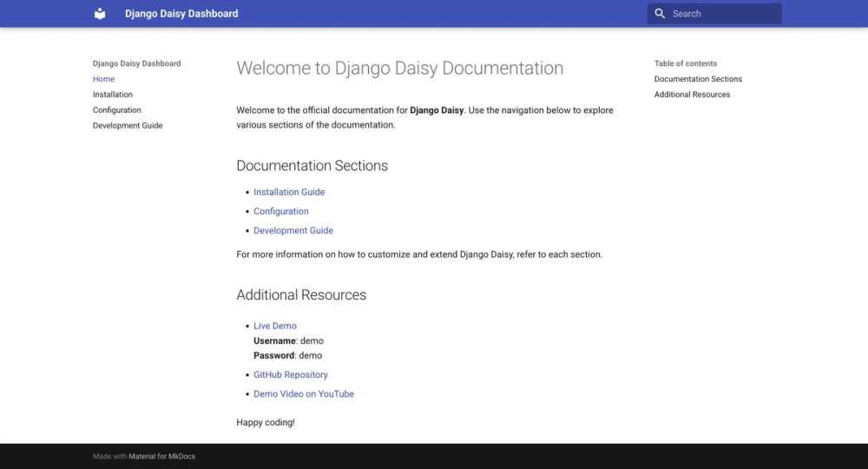Click the Material for MkDocs footer link

pos(162,456)
